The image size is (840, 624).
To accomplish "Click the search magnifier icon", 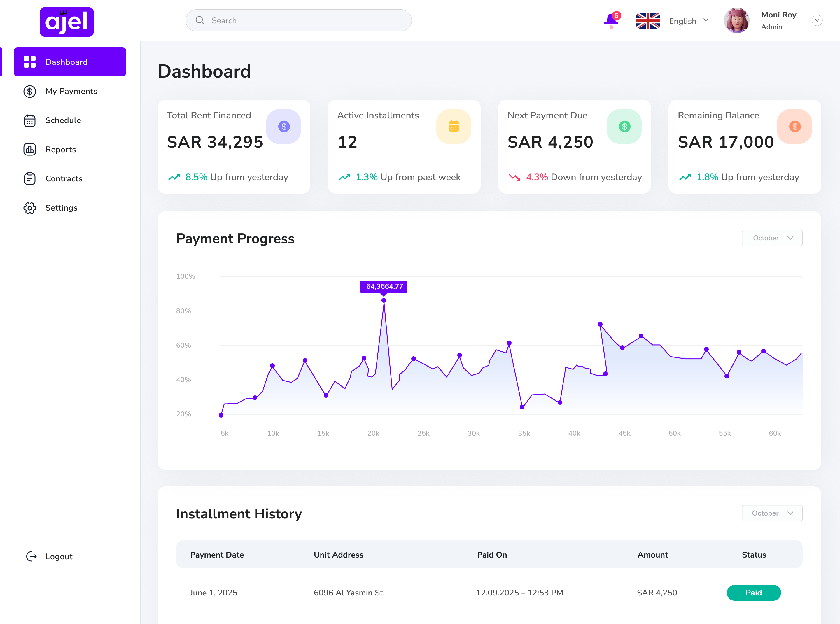I will (200, 20).
